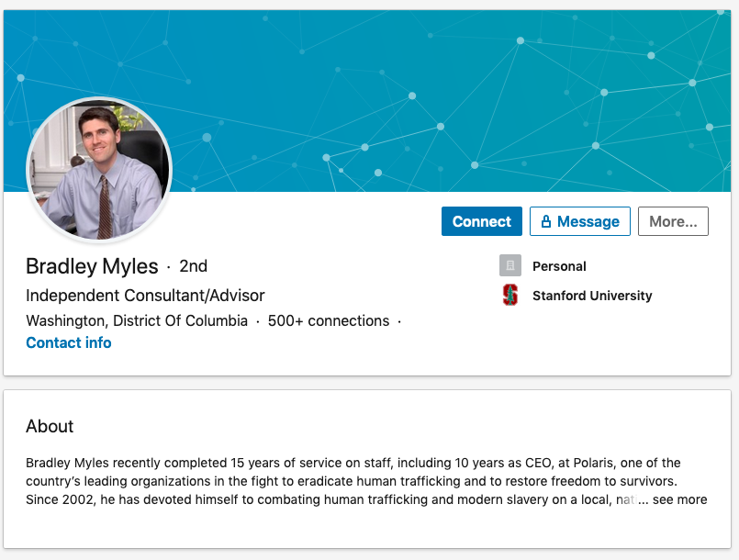Expand About text with see more

(x=679, y=499)
